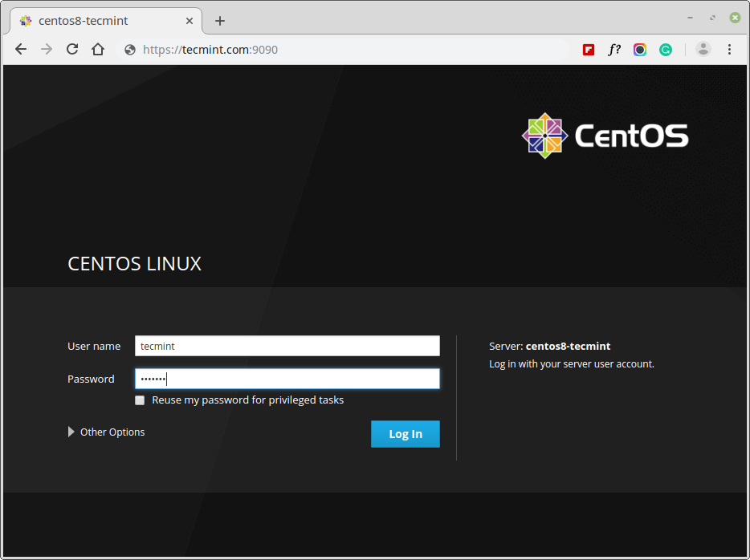Image resolution: width=750 pixels, height=560 pixels.
Task: Click the CentOS logo
Action: tap(605, 136)
